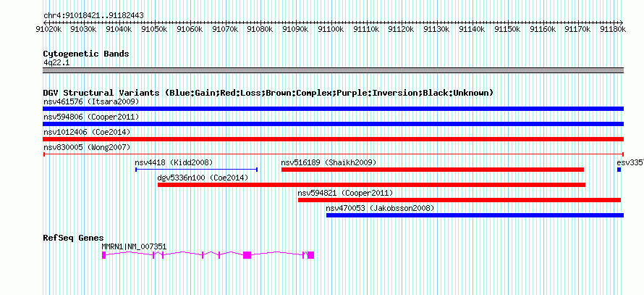Click the 91050k ruler tick label
The height and width of the screenshot is (295, 644).
point(154,29)
